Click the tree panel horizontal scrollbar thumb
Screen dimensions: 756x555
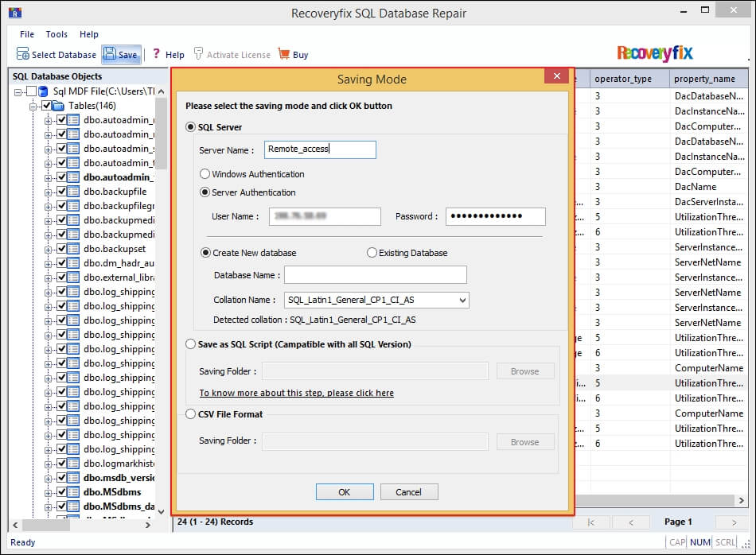pyautogui.click(x=46, y=525)
